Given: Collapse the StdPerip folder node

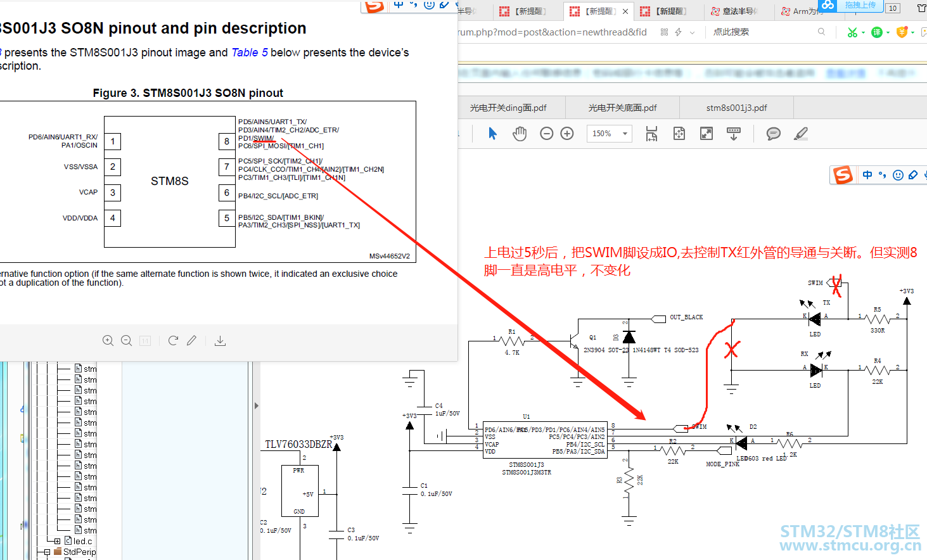Looking at the screenshot, I should [x=48, y=552].
